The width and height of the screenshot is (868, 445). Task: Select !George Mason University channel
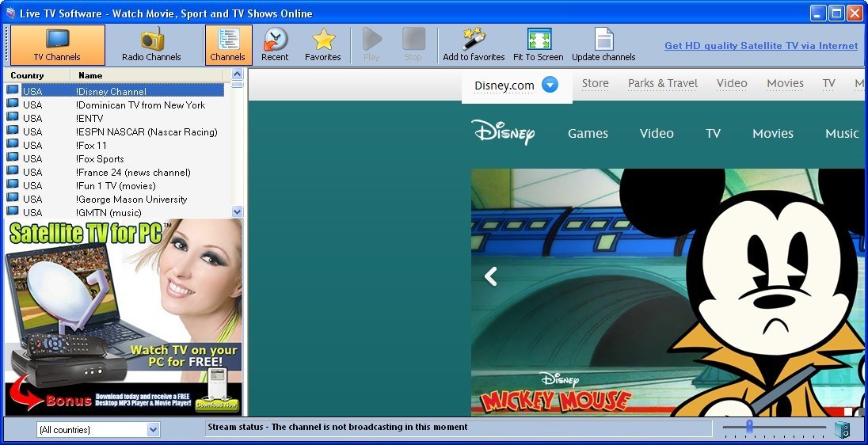click(x=115, y=199)
